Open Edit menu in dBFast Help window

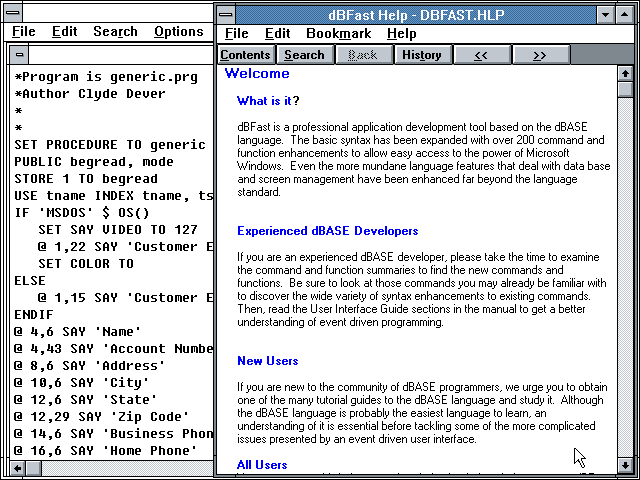[278, 33]
